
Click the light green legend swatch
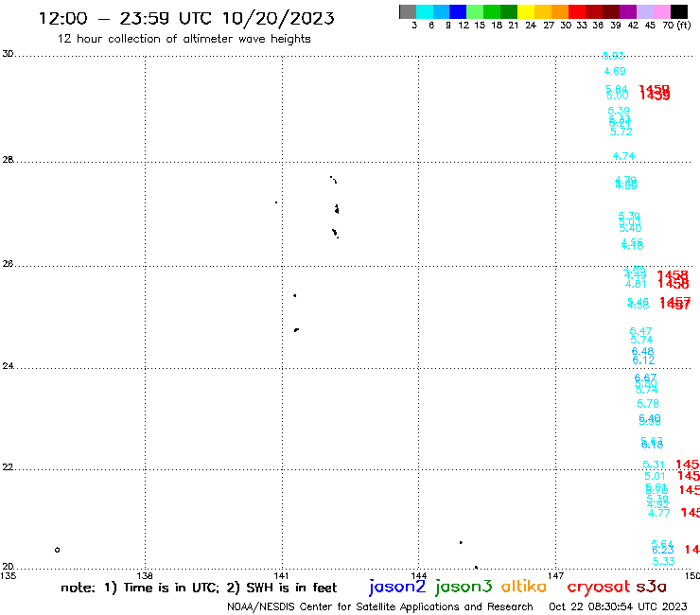click(475, 11)
